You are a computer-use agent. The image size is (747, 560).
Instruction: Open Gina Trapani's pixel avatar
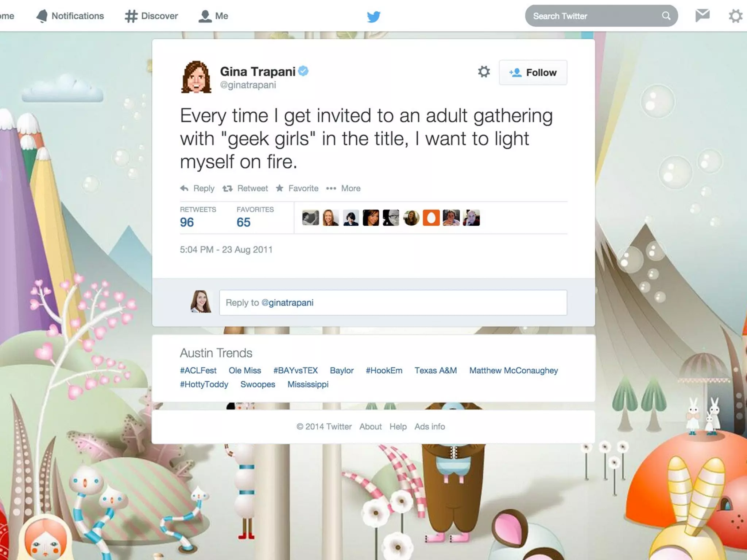[196, 77]
